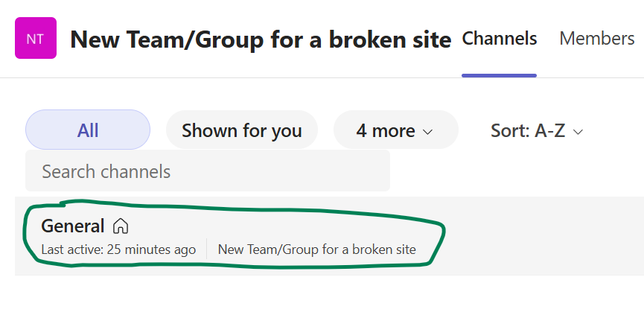Click the team title heading text
Image resolution: width=644 pixels, height=315 pixels.
pos(261,39)
